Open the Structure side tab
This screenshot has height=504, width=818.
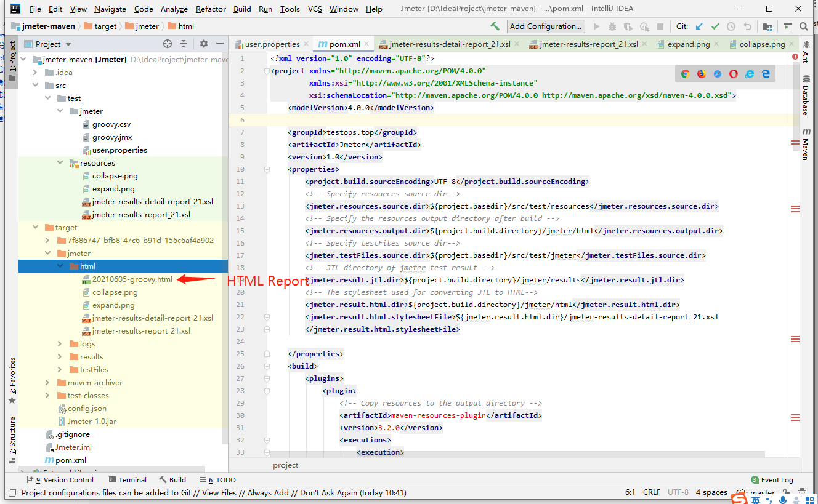12,440
